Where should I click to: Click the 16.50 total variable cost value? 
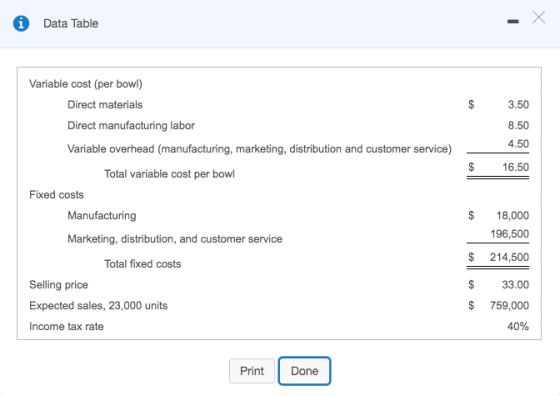(516, 167)
